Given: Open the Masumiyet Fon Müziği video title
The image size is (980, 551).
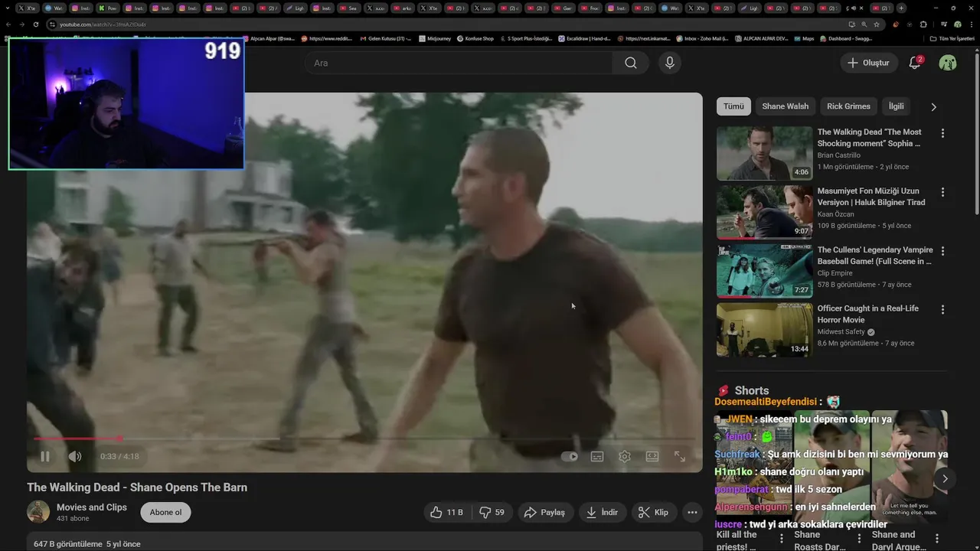Looking at the screenshot, I should pyautogui.click(x=871, y=197).
